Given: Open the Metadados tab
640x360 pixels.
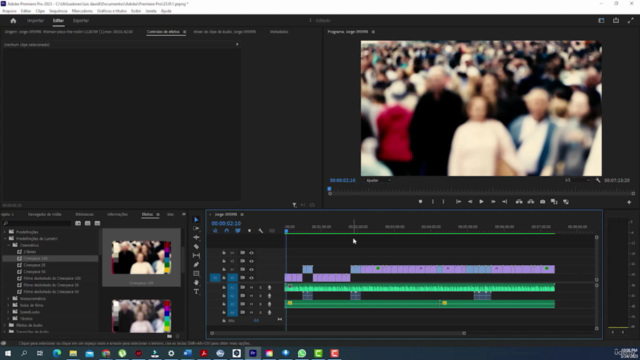Looking at the screenshot, I should tap(279, 31).
